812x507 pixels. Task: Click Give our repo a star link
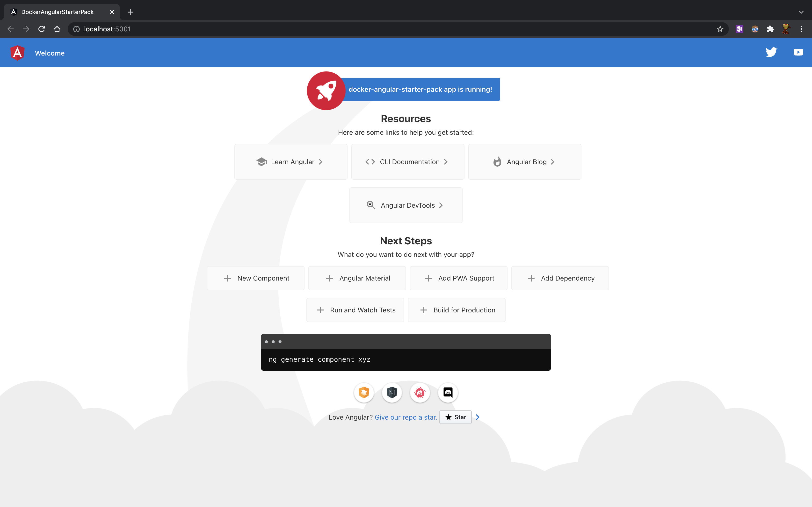[406, 417]
